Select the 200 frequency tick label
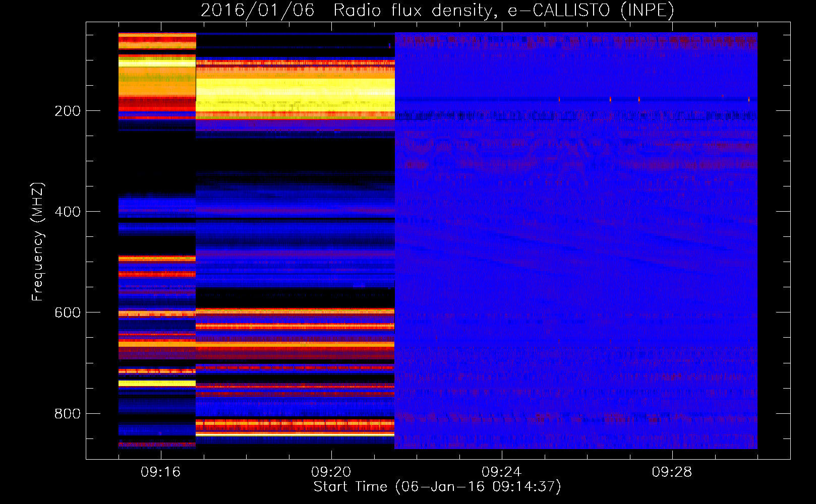Image resolution: width=816 pixels, height=504 pixels. pos(68,111)
